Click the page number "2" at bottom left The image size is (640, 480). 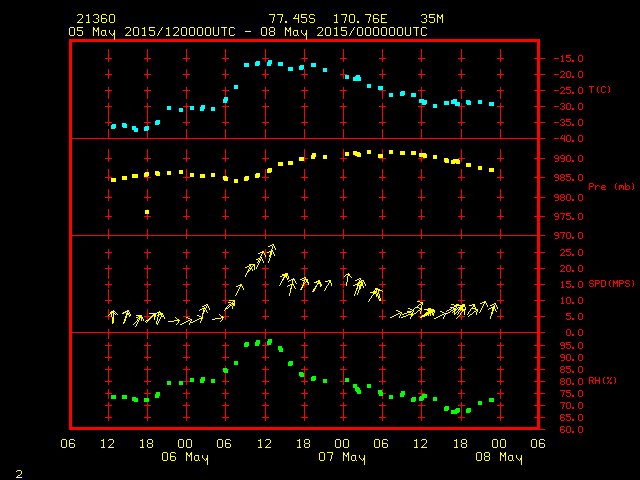19,474
